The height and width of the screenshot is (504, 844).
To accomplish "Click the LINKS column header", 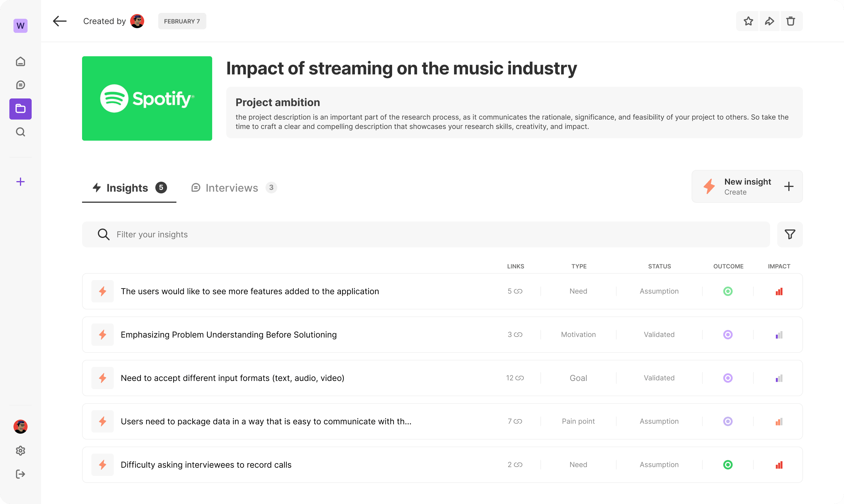I will click(x=515, y=266).
